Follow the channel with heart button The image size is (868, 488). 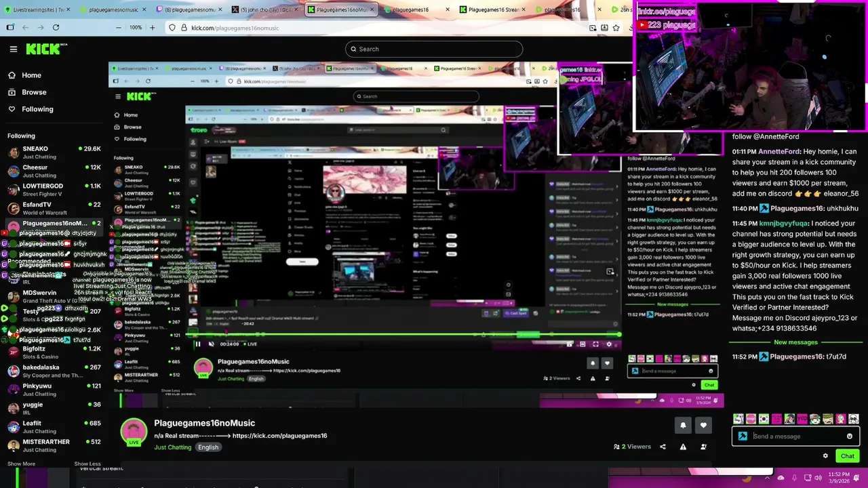pos(703,426)
